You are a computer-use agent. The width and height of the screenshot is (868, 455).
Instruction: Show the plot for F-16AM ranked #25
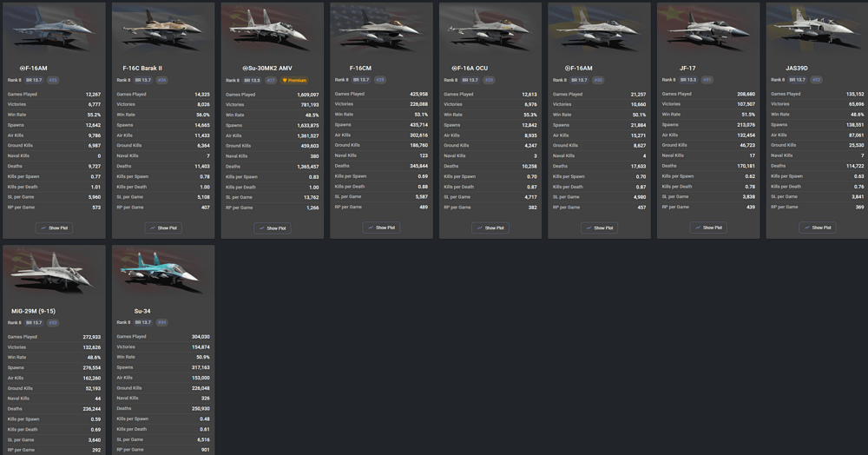[x=54, y=228]
